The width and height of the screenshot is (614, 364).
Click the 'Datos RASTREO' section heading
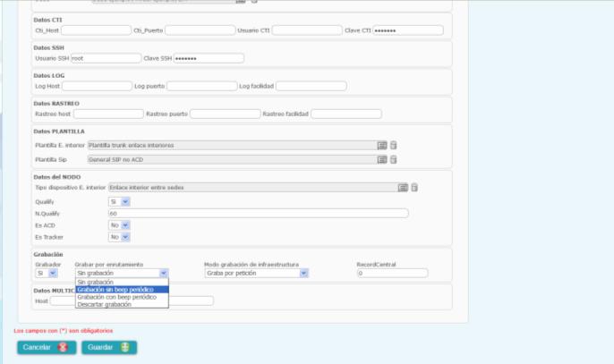coord(56,104)
